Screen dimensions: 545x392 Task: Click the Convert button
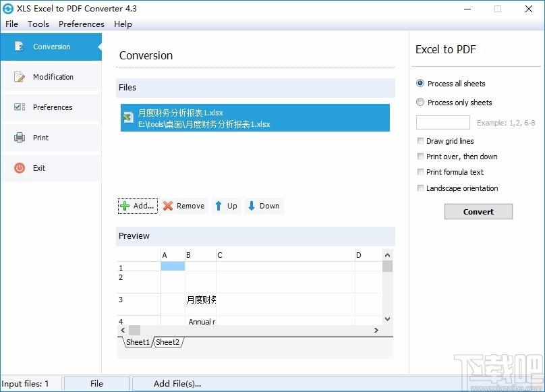(478, 211)
